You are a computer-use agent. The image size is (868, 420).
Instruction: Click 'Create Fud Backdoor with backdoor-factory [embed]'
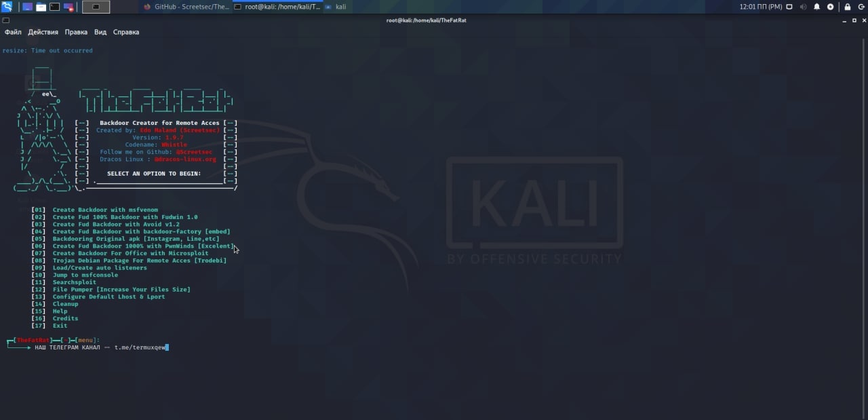pos(141,231)
